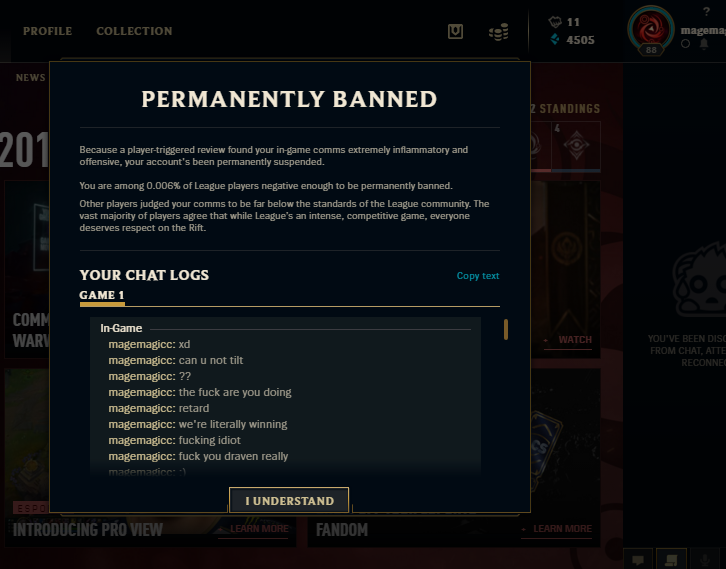
Task: Open the Loot inventory icon
Action: 455,31
